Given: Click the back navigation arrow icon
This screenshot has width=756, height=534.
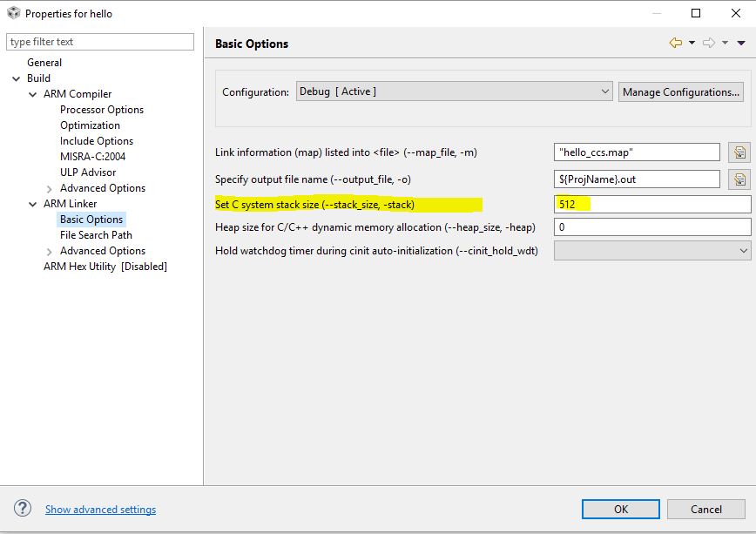Looking at the screenshot, I should pyautogui.click(x=676, y=43).
